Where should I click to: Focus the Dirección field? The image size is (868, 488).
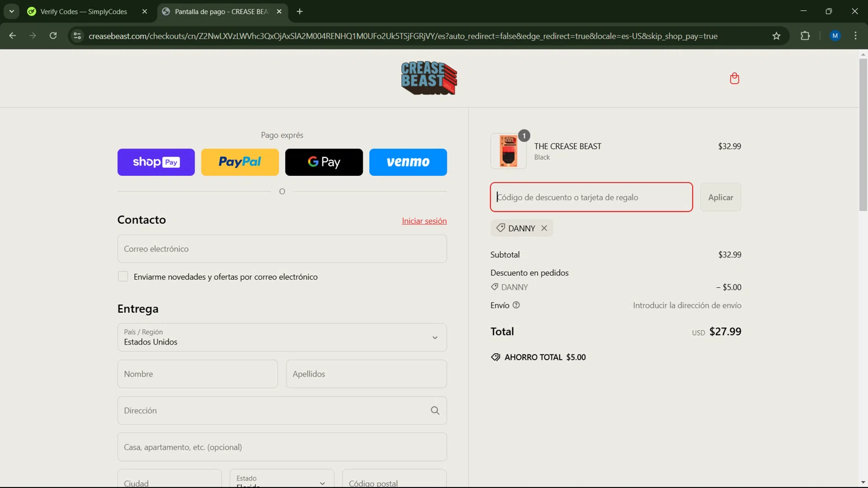(x=282, y=411)
